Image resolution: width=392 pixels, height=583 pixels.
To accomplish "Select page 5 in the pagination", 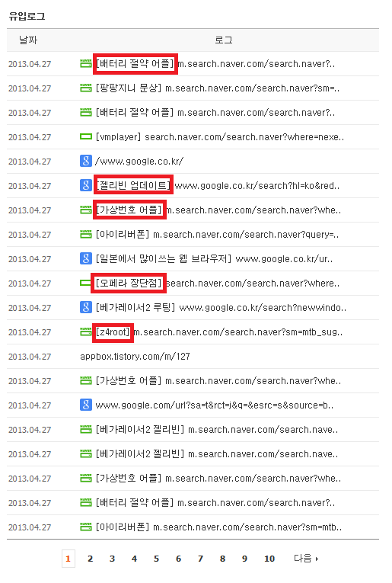I will click(x=156, y=559).
